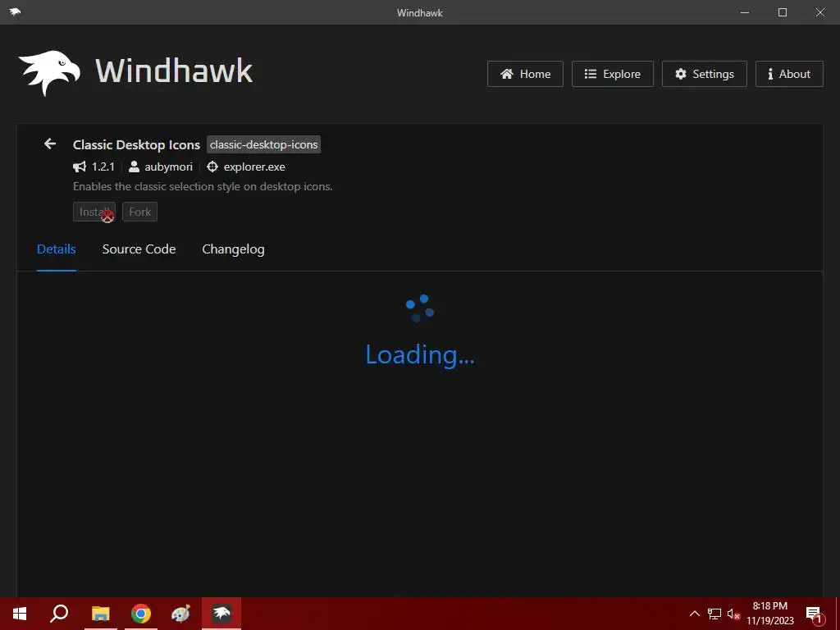Open the Windows Start menu

pyautogui.click(x=20, y=614)
